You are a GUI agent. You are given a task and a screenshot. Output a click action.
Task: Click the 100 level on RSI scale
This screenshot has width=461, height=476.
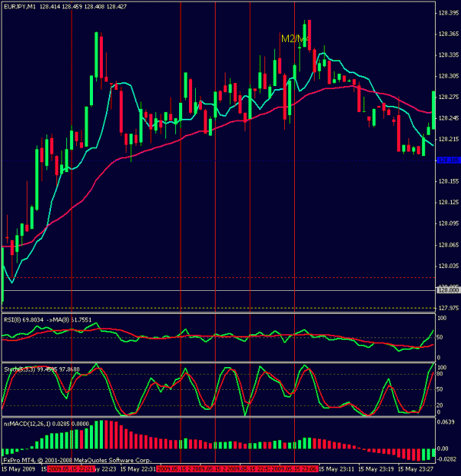coord(442,318)
